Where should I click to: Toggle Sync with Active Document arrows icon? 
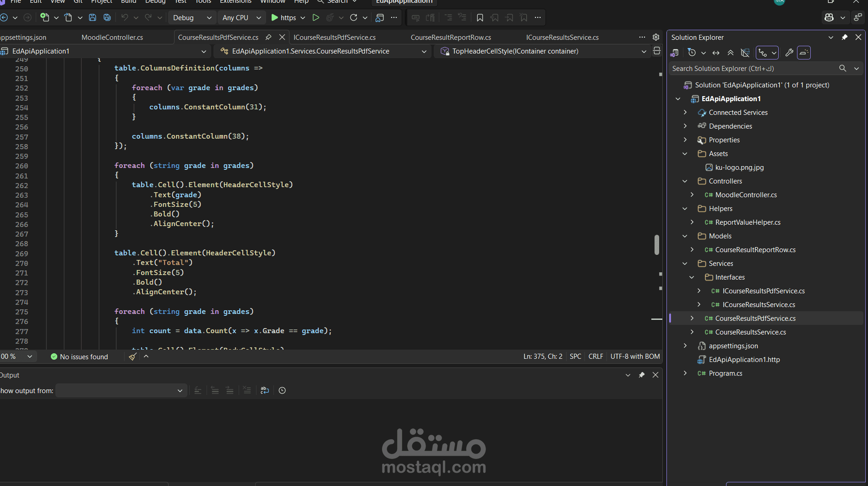pos(716,53)
